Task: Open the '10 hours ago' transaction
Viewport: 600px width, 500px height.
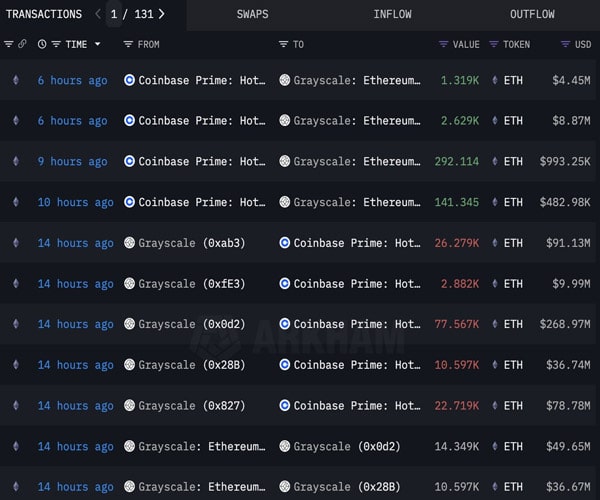Action: tap(75, 202)
